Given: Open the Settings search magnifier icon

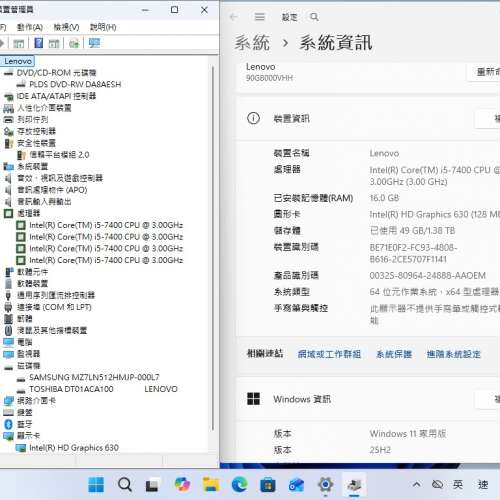Looking at the screenshot, I should click(314, 17).
